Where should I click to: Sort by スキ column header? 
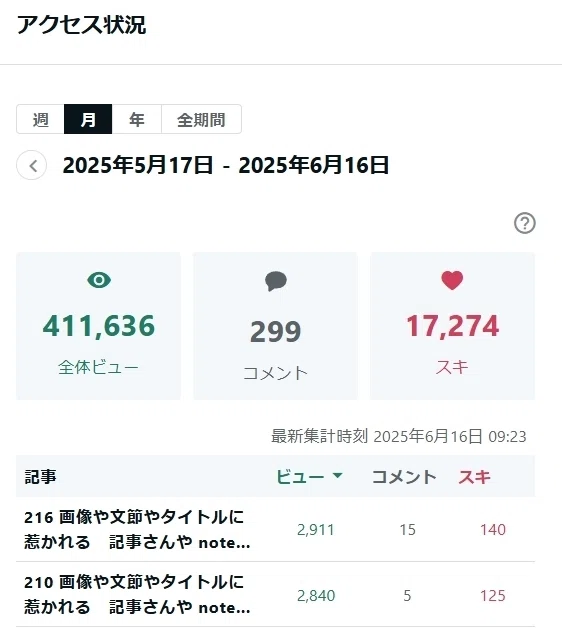click(474, 477)
